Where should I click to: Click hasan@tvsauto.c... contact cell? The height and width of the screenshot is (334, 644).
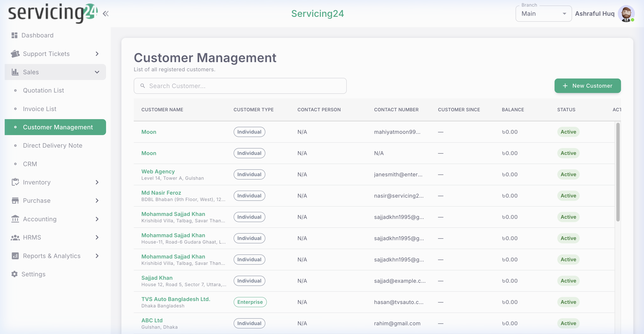coord(399,302)
